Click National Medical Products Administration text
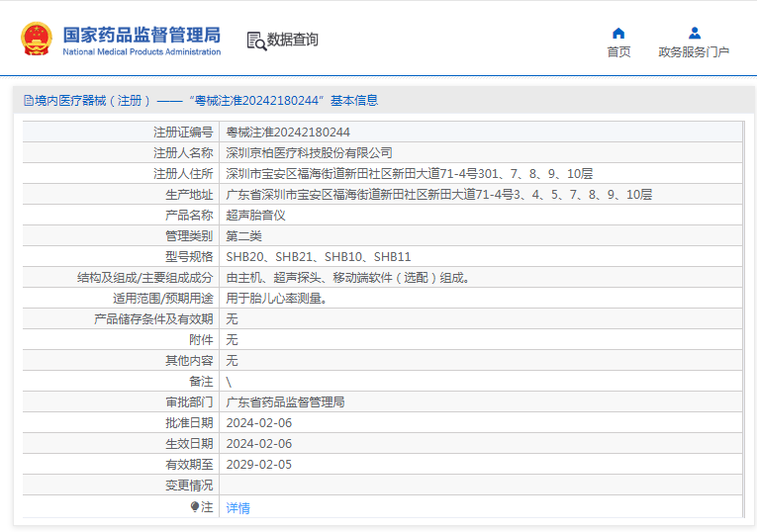This screenshot has width=757, height=532. click(x=142, y=51)
